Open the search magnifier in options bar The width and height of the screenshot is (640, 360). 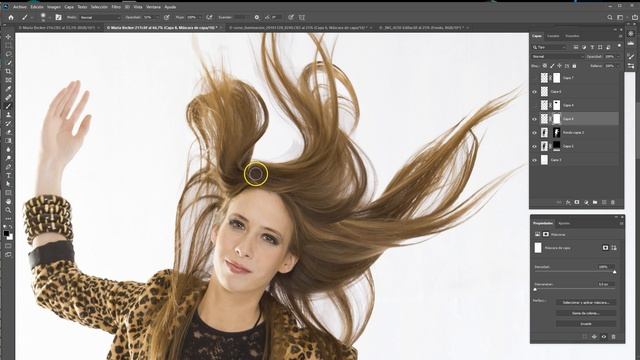[609, 17]
